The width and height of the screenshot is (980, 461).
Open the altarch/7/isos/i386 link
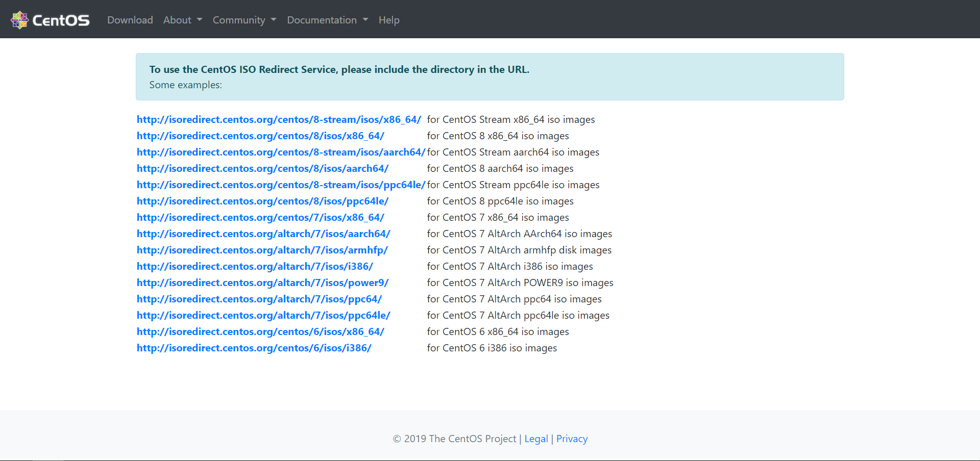tap(255, 266)
